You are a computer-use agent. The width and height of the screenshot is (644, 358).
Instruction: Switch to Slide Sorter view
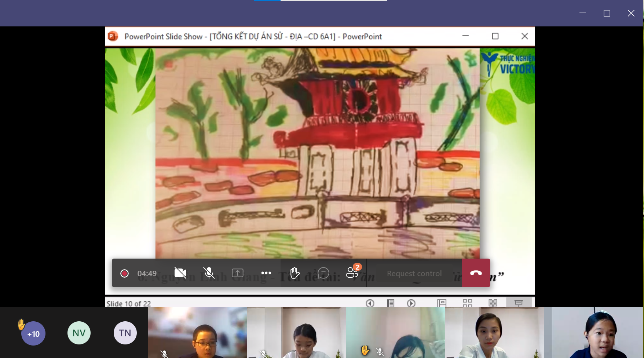[467, 303]
